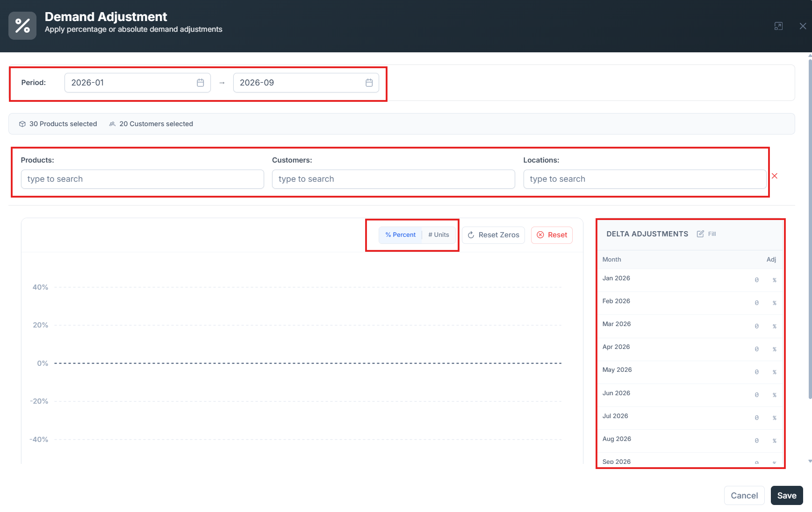Expand dialog with the fullscreen icon
This screenshot has height=512, width=812.
[778, 26]
